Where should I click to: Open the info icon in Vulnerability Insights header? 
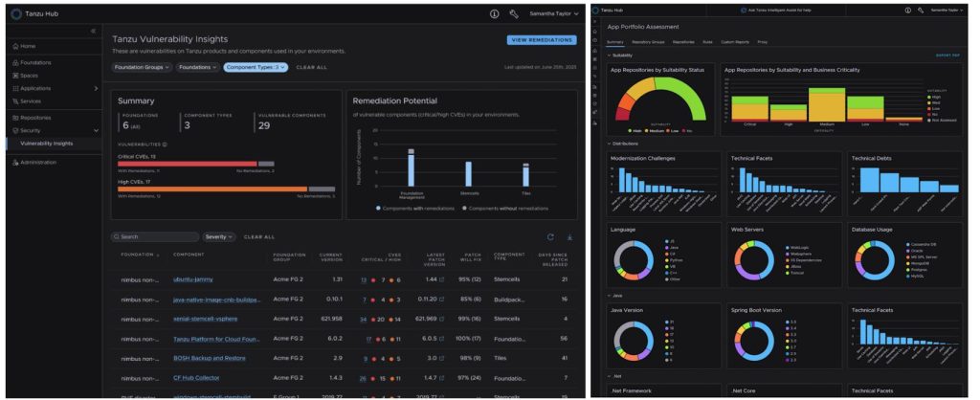pos(495,13)
